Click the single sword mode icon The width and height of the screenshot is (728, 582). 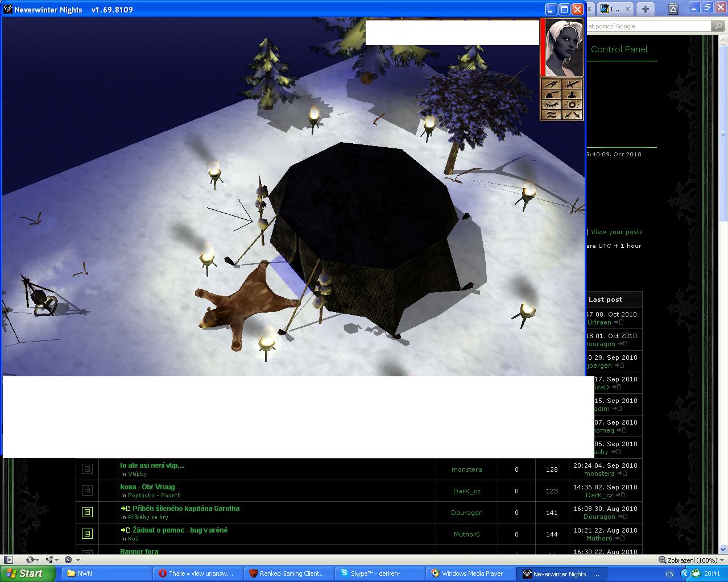point(572,84)
